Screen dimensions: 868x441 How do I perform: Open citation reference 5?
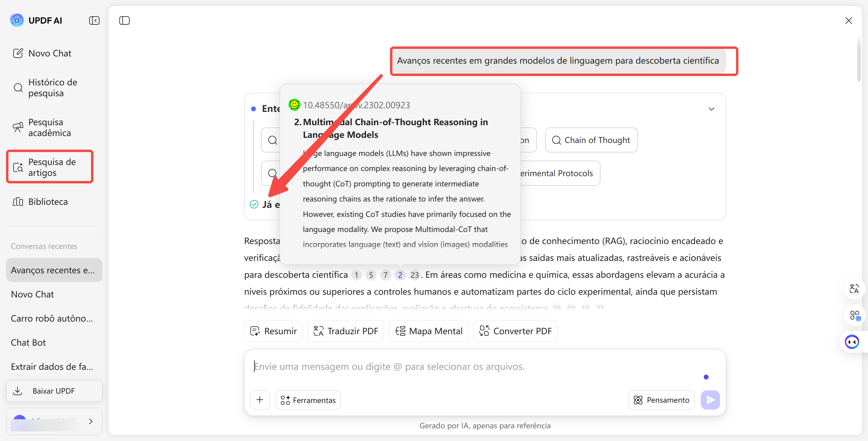click(371, 275)
